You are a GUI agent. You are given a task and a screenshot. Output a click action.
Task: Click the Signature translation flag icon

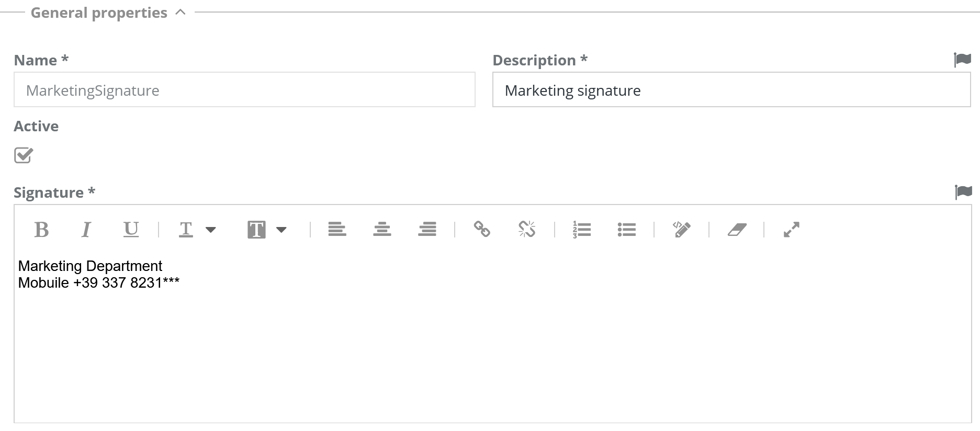pyautogui.click(x=963, y=192)
